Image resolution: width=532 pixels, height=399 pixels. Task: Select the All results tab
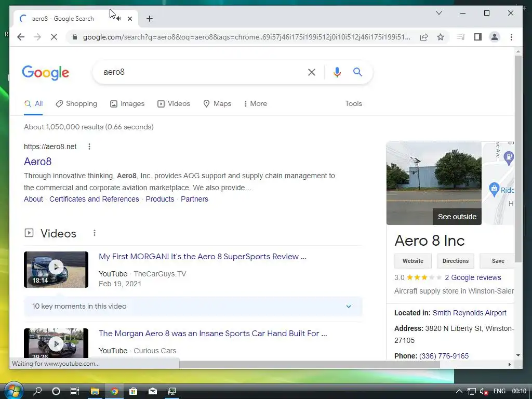click(33, 104)
